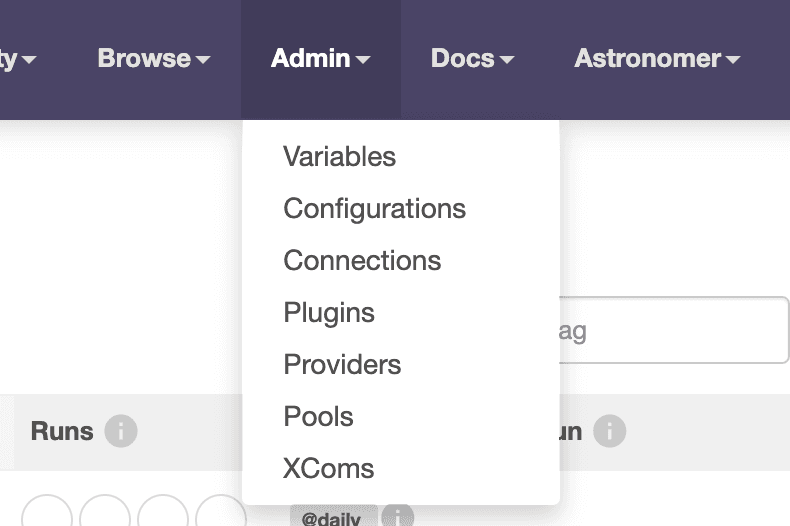Select Providers from the Admin menu

[342, 365]
